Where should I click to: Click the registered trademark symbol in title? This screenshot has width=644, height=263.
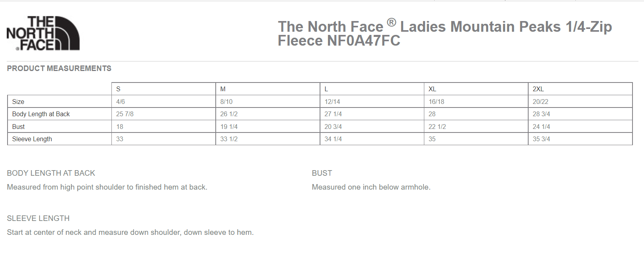pyautogui.click(x=391, y=22)
